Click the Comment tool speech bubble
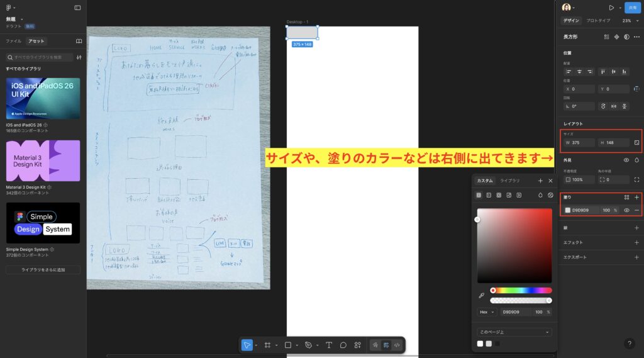This screenshot has height=358, width=644. [343, 345]
